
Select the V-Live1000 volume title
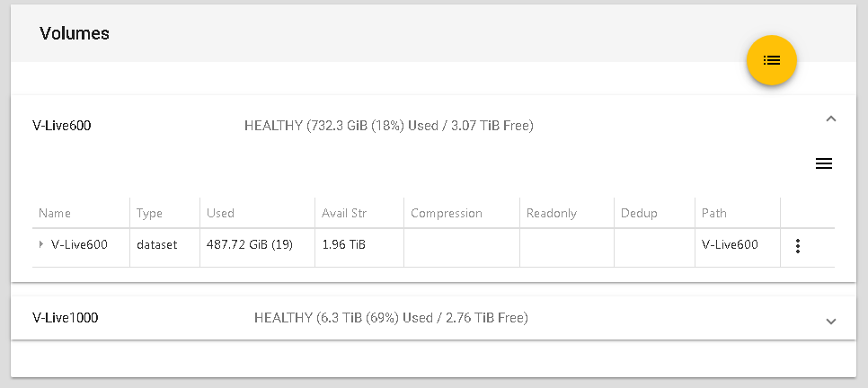point(65,318)
